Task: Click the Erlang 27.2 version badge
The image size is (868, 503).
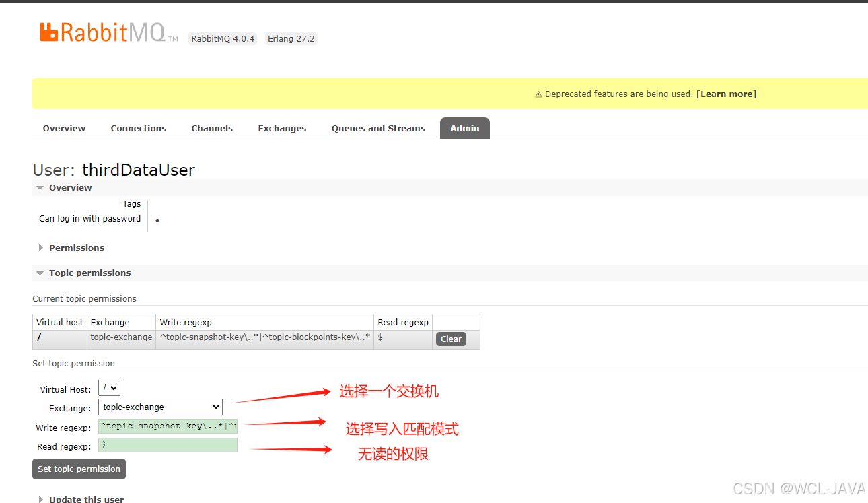Action: [x=291, y=38]
